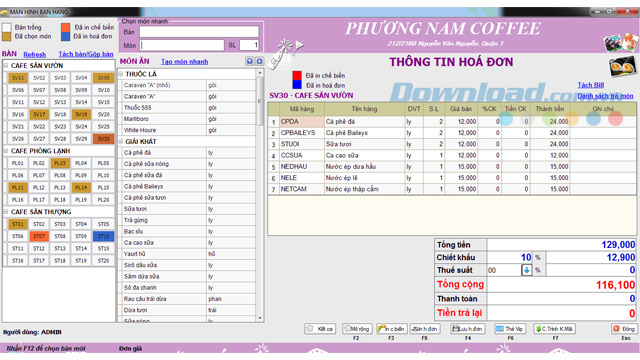Screen dimensions: 640x360
Task: Select table PL11
Action: (x=18, y=187)
